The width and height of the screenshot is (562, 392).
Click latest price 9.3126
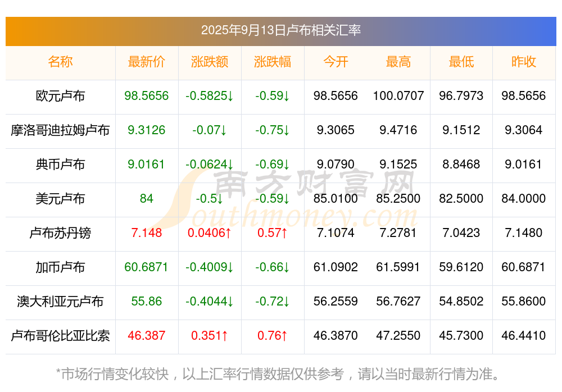coord(146,130)
